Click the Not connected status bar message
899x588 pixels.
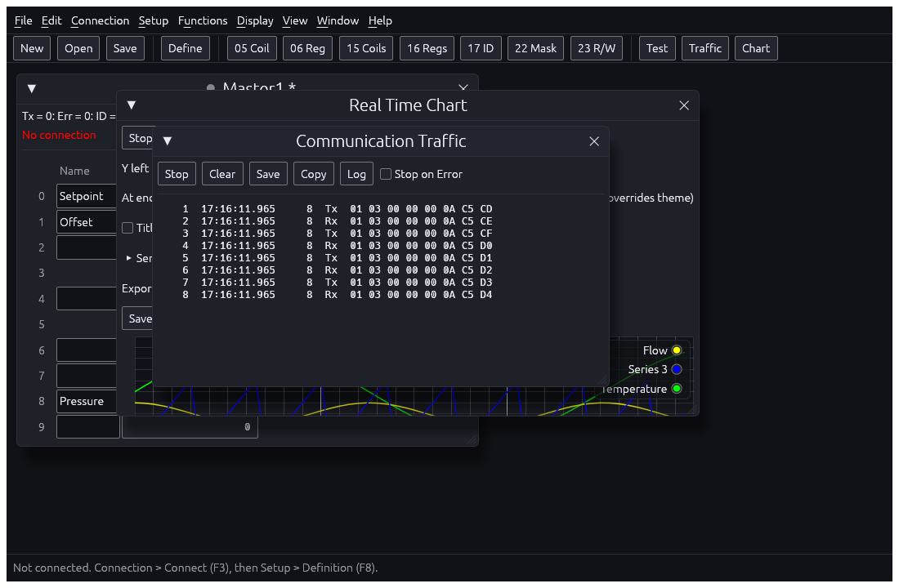(x=195, y=568)
